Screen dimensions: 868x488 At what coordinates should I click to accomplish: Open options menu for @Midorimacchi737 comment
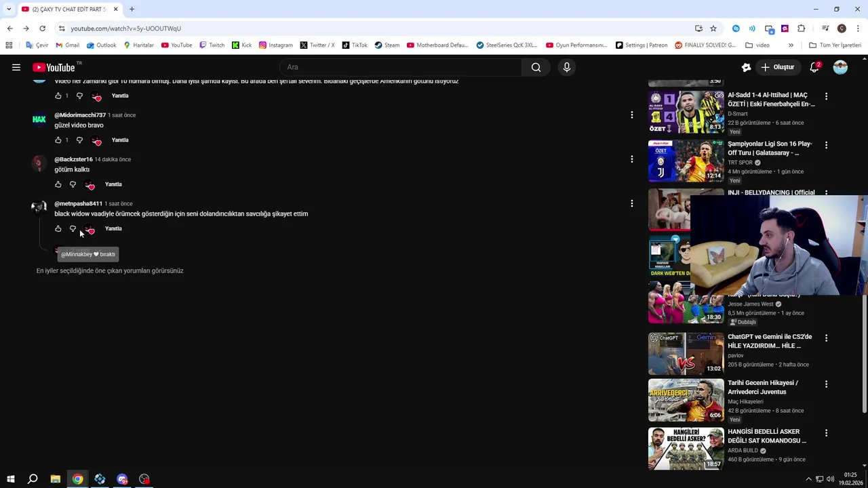pyautogui.click(x=631, y=115)
